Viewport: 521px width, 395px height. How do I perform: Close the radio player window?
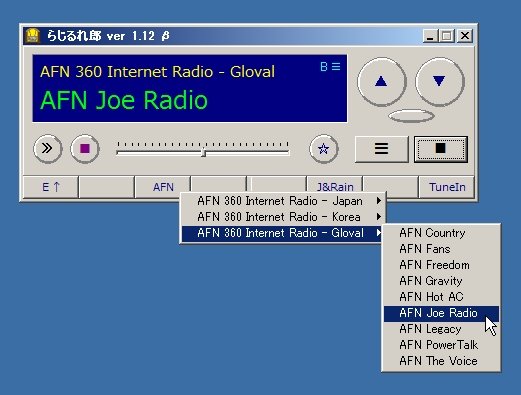click(x=465, y=36)
